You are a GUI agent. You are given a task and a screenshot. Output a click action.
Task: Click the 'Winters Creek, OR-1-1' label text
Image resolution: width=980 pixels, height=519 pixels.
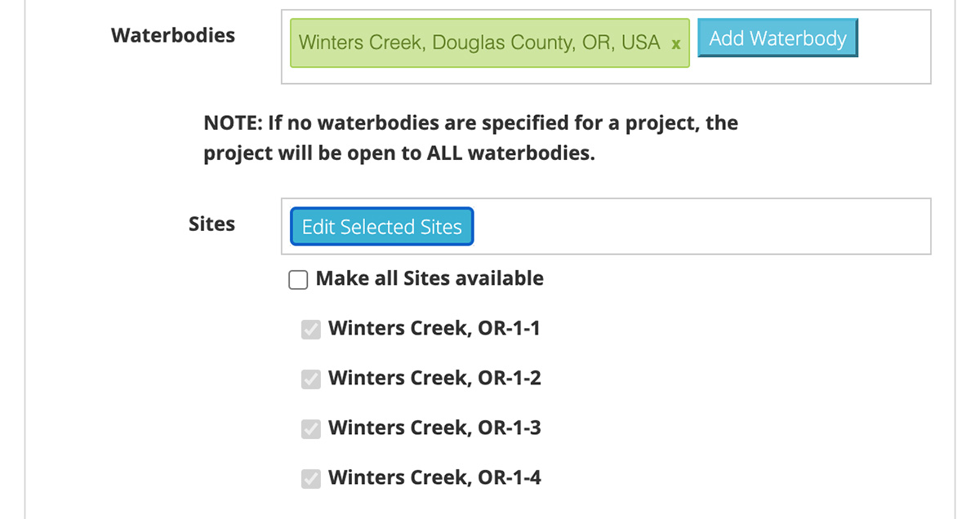434,329
